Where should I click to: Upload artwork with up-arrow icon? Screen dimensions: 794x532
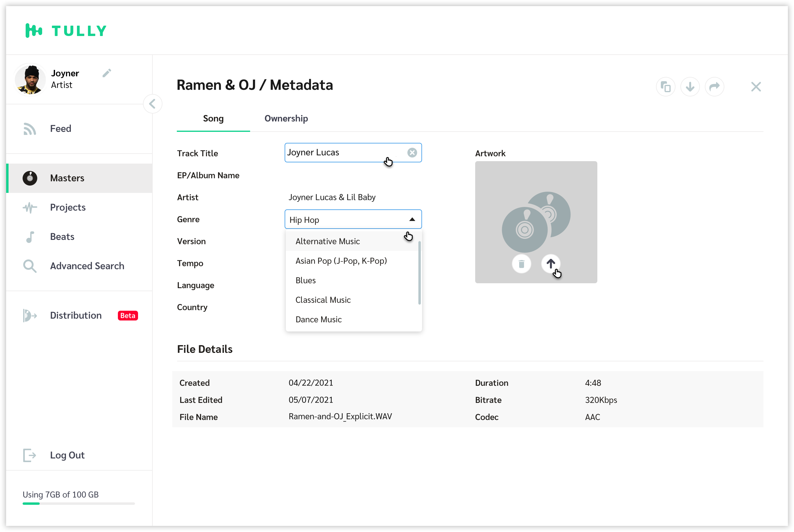tap(551, 264)
